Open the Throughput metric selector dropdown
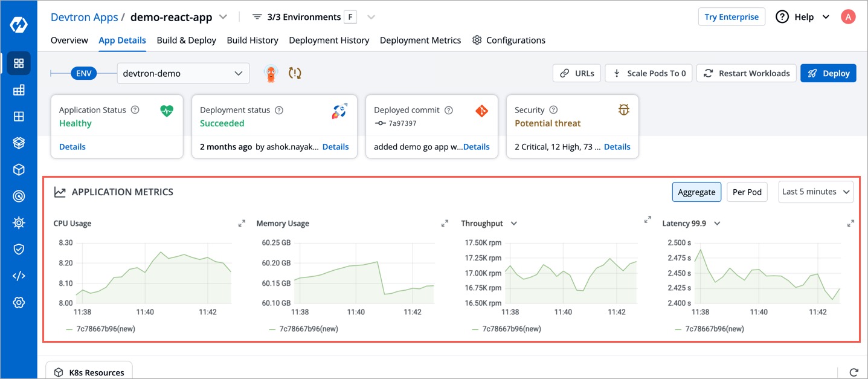 [514, 223]
